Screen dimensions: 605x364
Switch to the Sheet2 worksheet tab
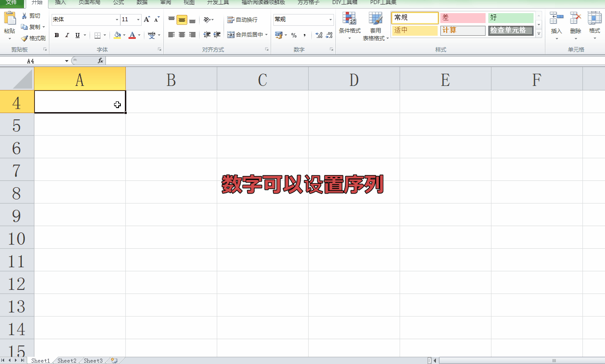(66, 360)
